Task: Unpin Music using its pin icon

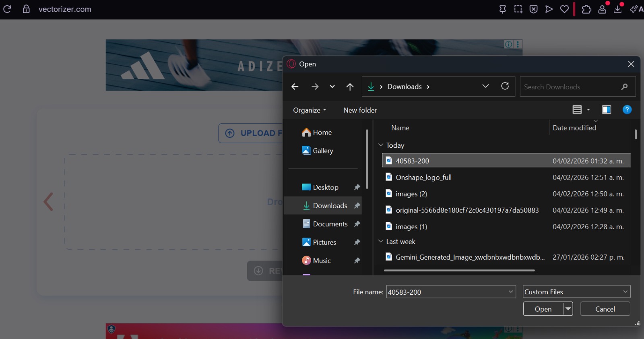Action: [x=357, y=260]
